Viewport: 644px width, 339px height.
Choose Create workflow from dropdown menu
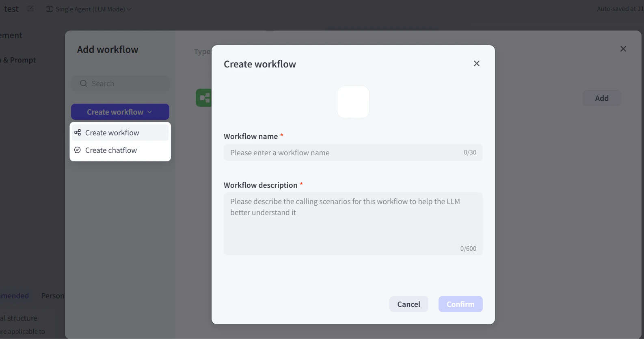tap(120, 133)
